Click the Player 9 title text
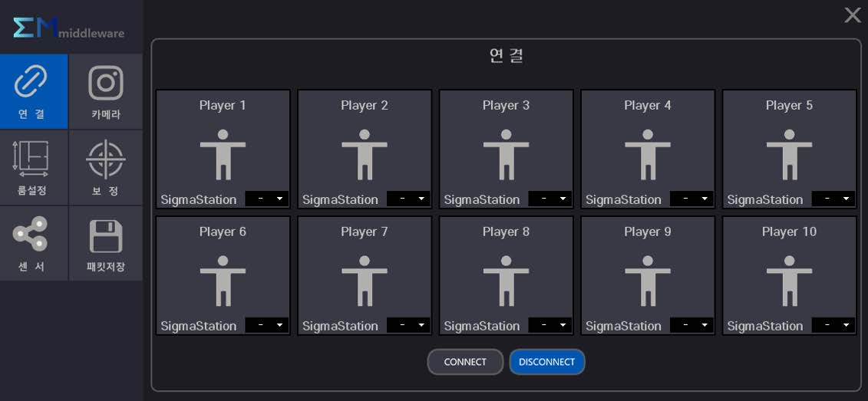The width and height of the screenshot is (868, 401). click(648, 232)
